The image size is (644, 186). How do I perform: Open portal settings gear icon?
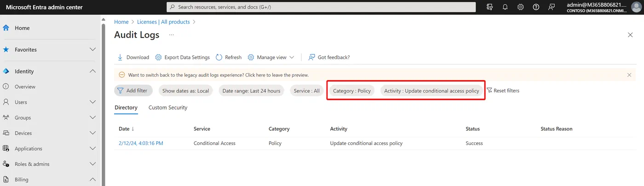[x=521, y=7]
